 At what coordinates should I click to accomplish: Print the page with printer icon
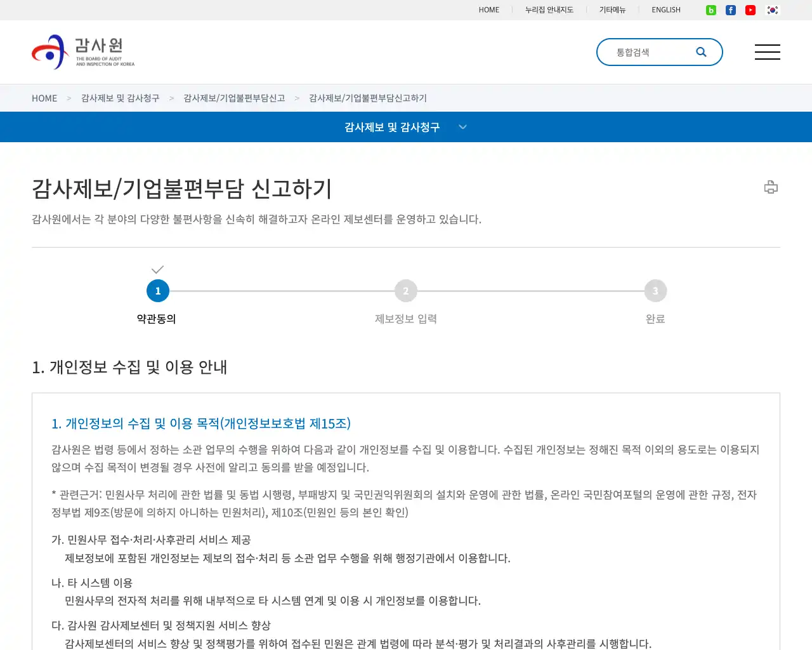[x=771, y=187]
